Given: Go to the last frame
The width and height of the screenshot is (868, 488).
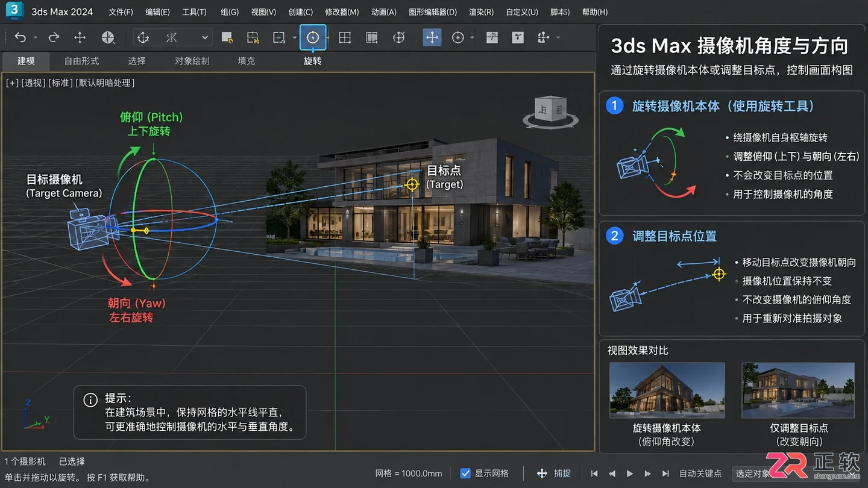Looking at the screenshot, I should [666, 474].
